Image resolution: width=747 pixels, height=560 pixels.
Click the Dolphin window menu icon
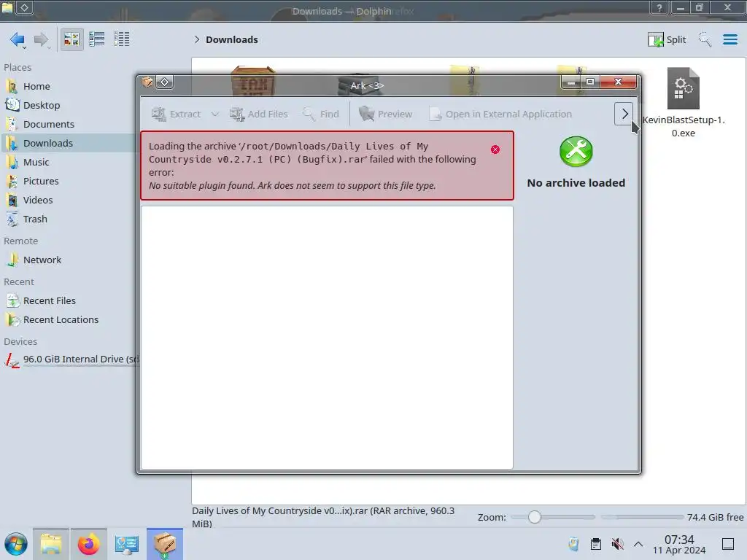click(x=7, y=7)
